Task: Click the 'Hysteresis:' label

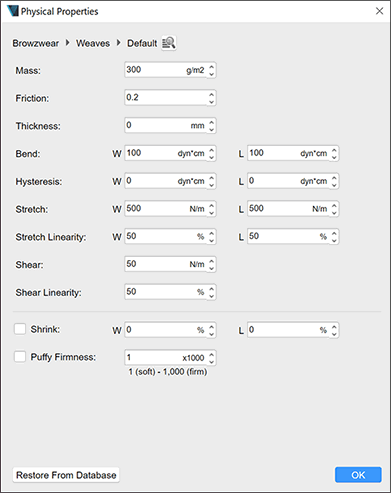Action: 39,182
